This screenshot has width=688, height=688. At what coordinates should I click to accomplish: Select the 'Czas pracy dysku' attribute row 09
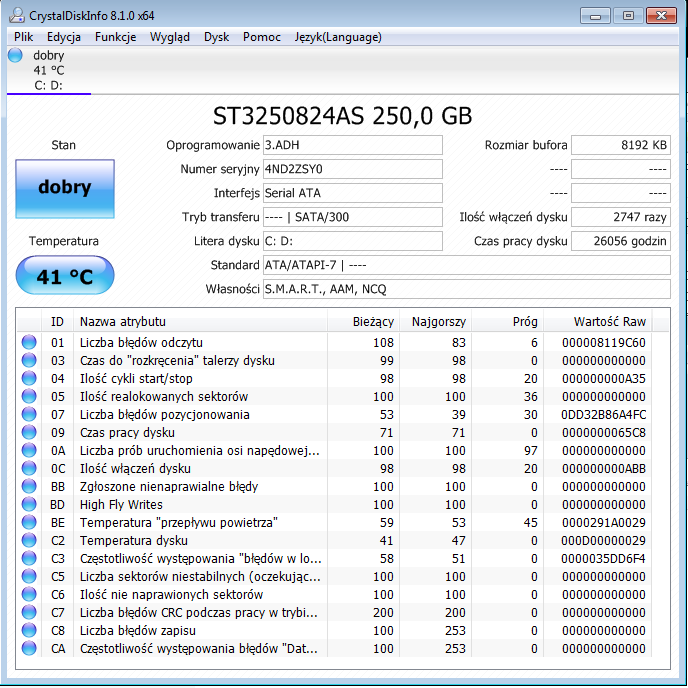point(127,433)
